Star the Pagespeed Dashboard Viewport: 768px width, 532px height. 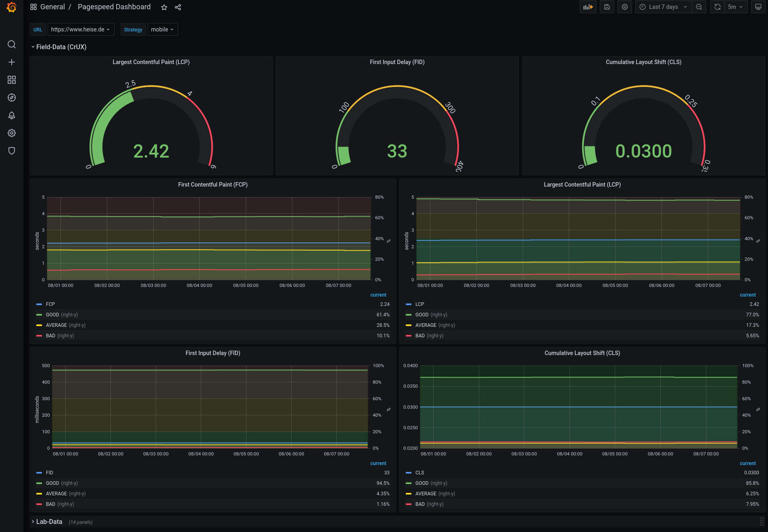pos(164,7)
